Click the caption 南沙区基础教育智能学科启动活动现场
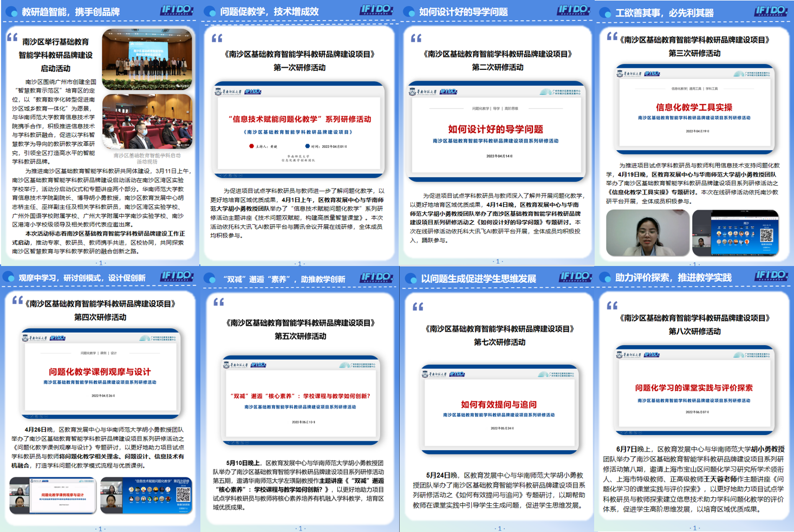The width and height of the screenshot is (794, 532). (x=147, y=158)
